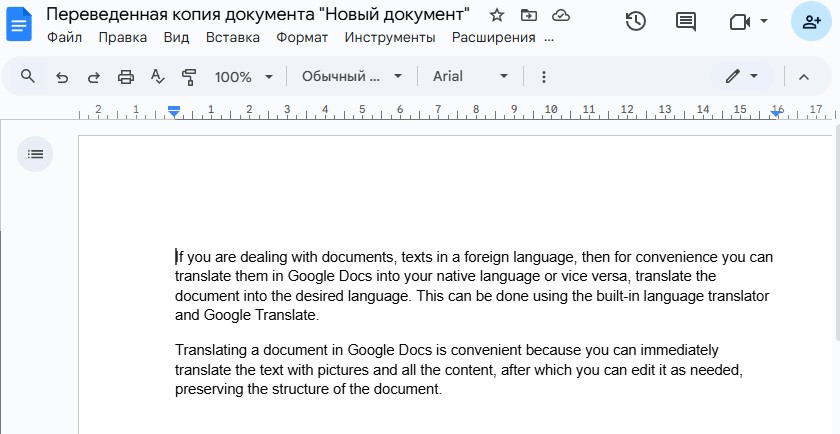
Task: Collapse the menus with the chevron
Action: pyautogui.click(x=804, y=77)
